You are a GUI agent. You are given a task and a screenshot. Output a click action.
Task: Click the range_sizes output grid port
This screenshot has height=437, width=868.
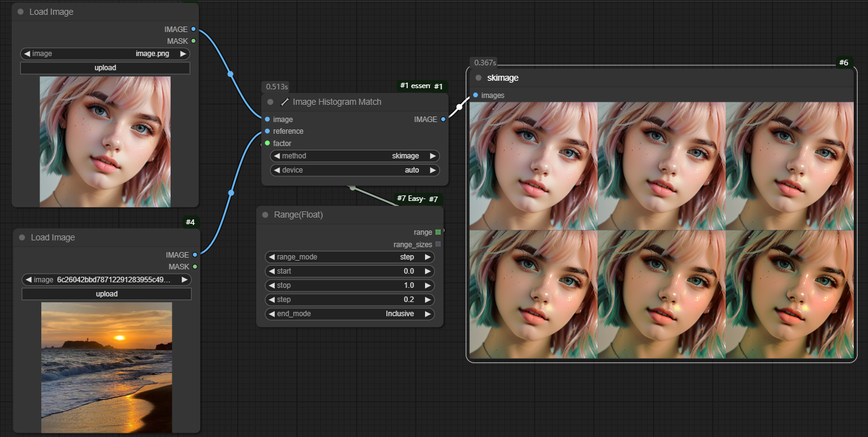(x=438, y=245)
